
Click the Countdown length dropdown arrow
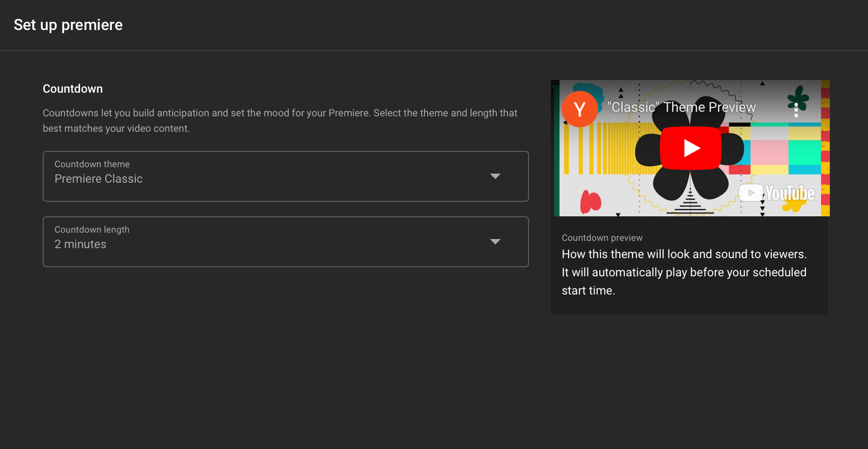pos(495,241)
